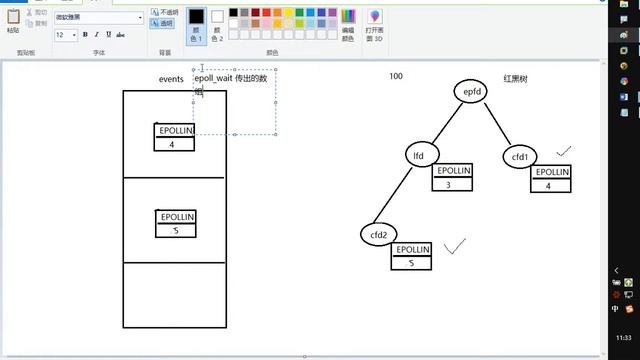
Task: Click the EPOLLIN 5 box near cfd2
Action: [411, 256]
